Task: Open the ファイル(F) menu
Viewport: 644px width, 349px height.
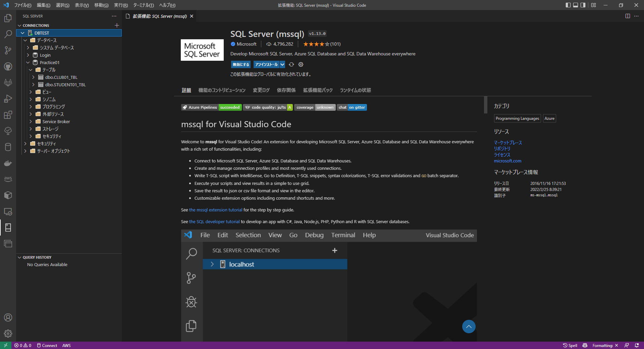Action: pyautogui.click(x=23, y=5)
